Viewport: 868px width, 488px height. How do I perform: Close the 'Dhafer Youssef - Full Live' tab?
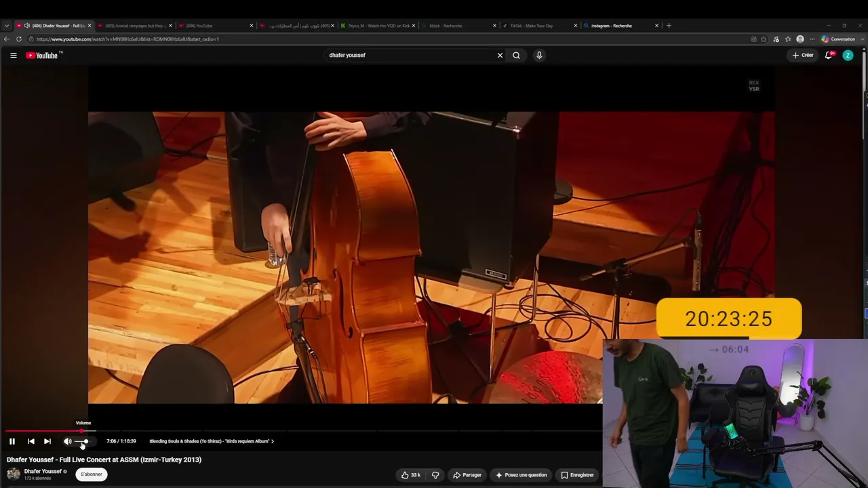(x=90, y=26)
